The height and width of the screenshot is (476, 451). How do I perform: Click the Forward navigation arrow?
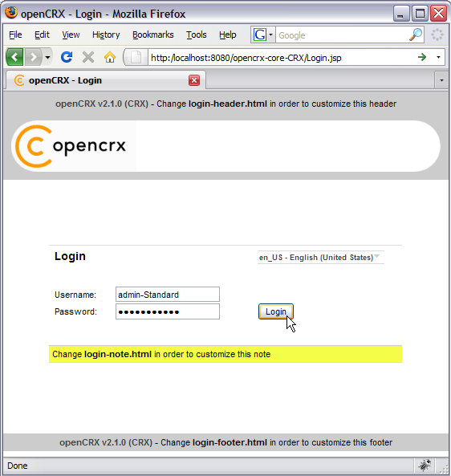[34, 57]
